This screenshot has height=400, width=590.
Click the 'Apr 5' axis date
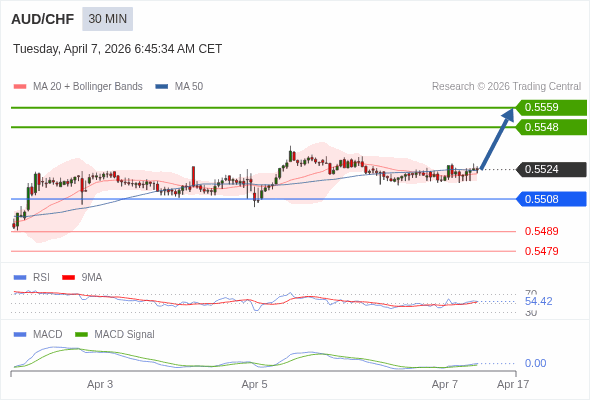[254, 385]
